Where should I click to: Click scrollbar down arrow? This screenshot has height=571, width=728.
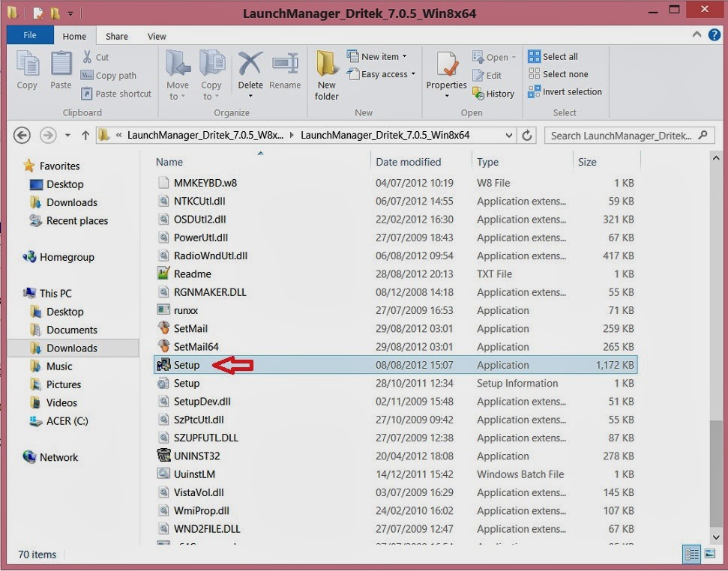pyautogui.click(x=715, y=537)
